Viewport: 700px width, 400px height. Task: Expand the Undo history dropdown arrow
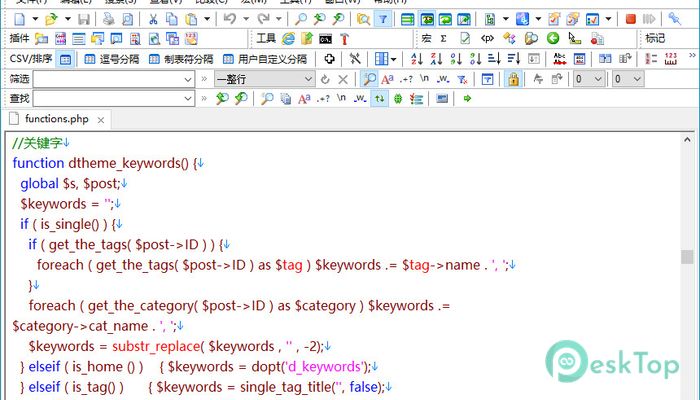pyautogui.click(x=246, y=19)
